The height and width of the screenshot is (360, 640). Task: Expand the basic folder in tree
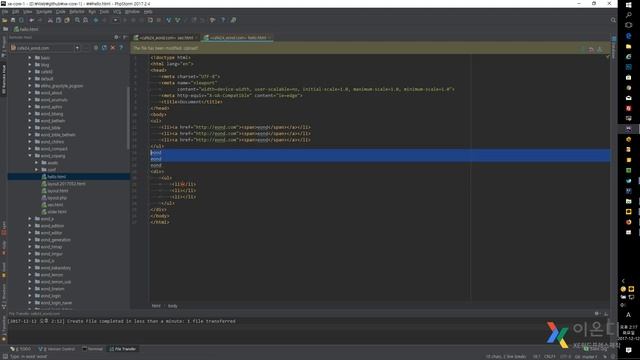coord(30,58)
